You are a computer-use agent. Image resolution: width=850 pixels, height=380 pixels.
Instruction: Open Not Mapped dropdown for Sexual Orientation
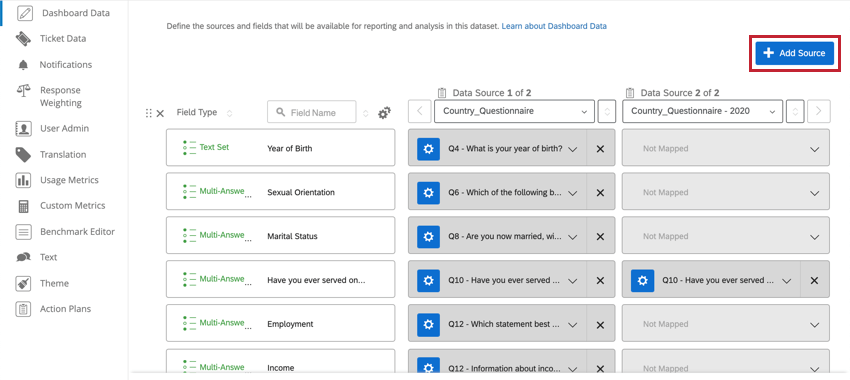pos(726,192)
